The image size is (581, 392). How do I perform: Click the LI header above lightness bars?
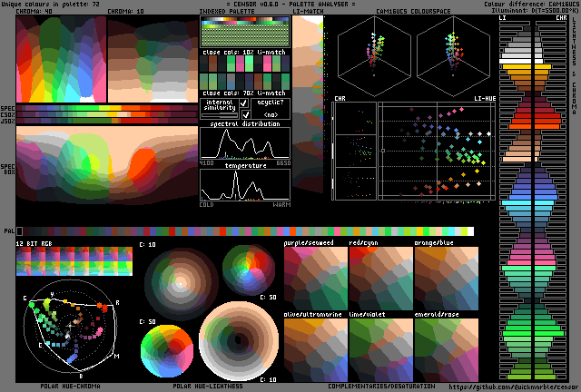[502, 18]
